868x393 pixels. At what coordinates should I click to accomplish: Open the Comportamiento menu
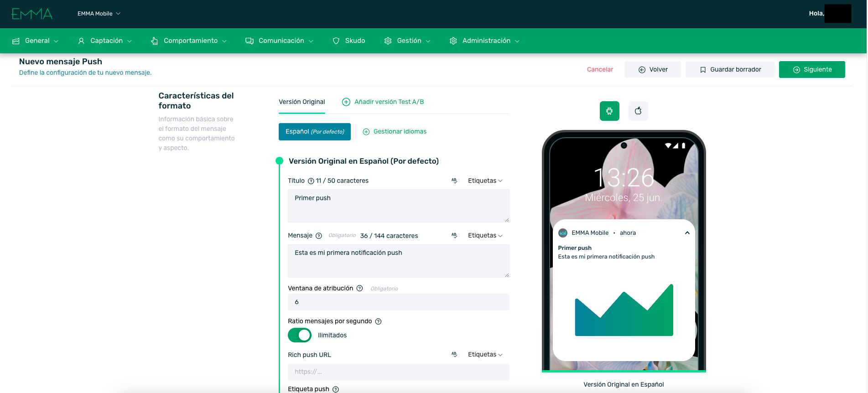189,41
